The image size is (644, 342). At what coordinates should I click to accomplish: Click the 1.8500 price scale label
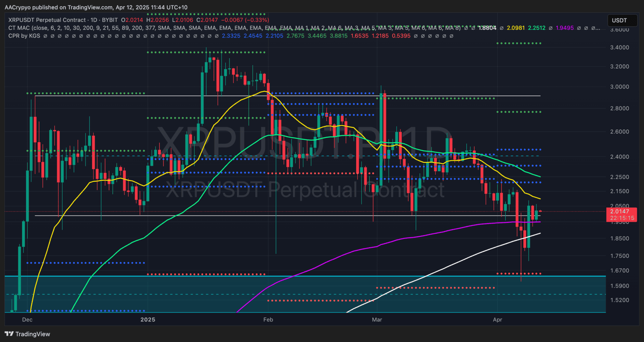click(619, 238)
